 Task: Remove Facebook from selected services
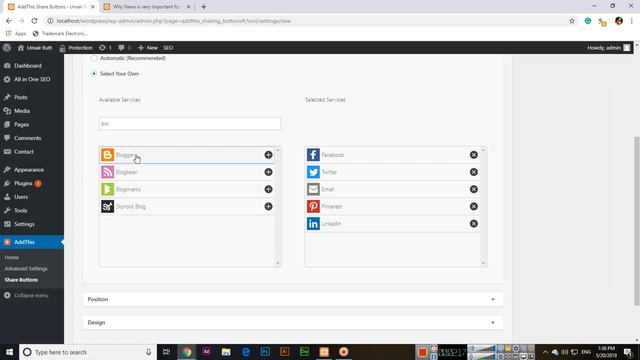point(473,155)
